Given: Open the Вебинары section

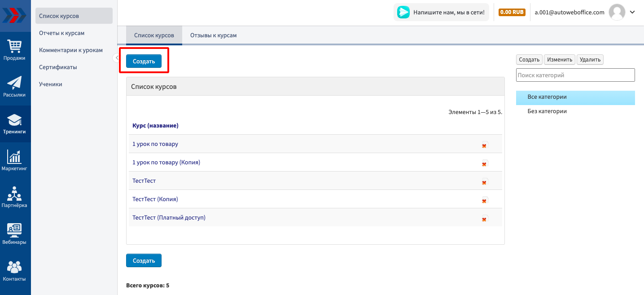Looking at the screenshot, I should click(15, 234).
